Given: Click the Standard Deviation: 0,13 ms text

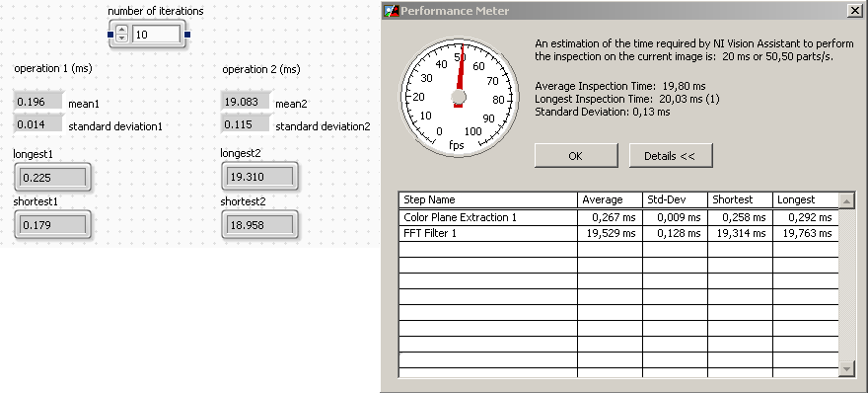Looking at the screenshot, I should point(603,112).
